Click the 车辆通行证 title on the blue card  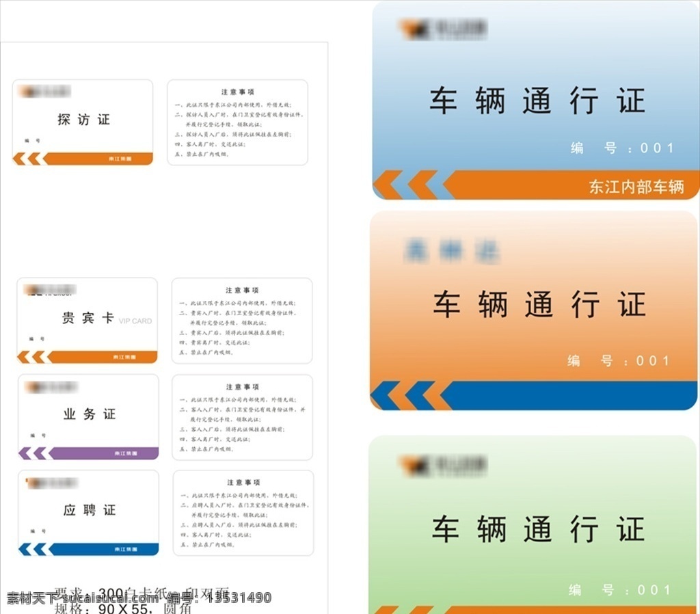pyautogui.click(x=537, y=101)
